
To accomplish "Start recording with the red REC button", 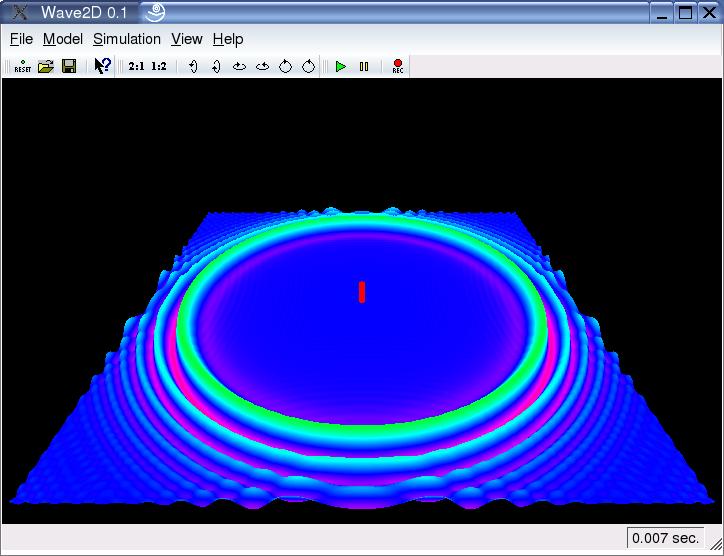I will point(397,66).
